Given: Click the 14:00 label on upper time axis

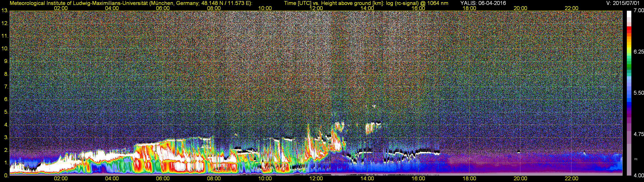Looking at the screenshot, I should tap(367, 8).
